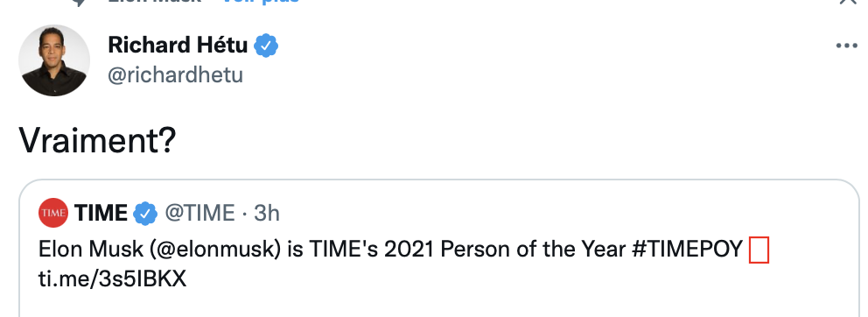Click Richard Hétu's profile photo
The image size is (868, 317).
click(54, 60)
